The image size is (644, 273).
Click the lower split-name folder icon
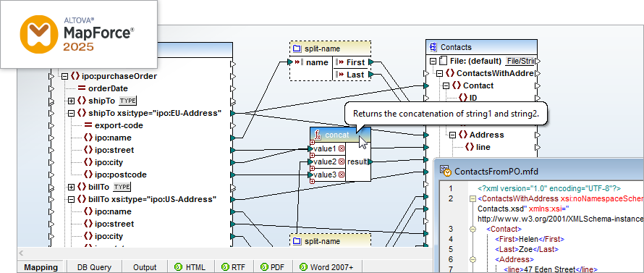click(297, 241)
